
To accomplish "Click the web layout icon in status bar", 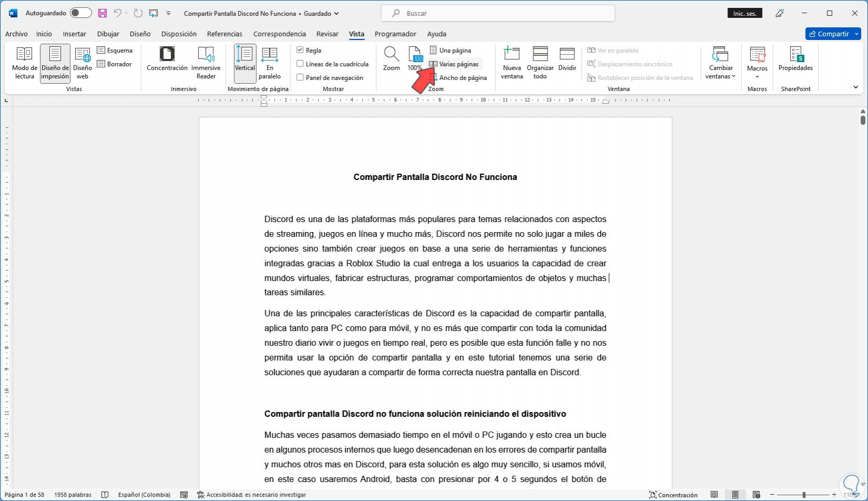I will (756, 495).
